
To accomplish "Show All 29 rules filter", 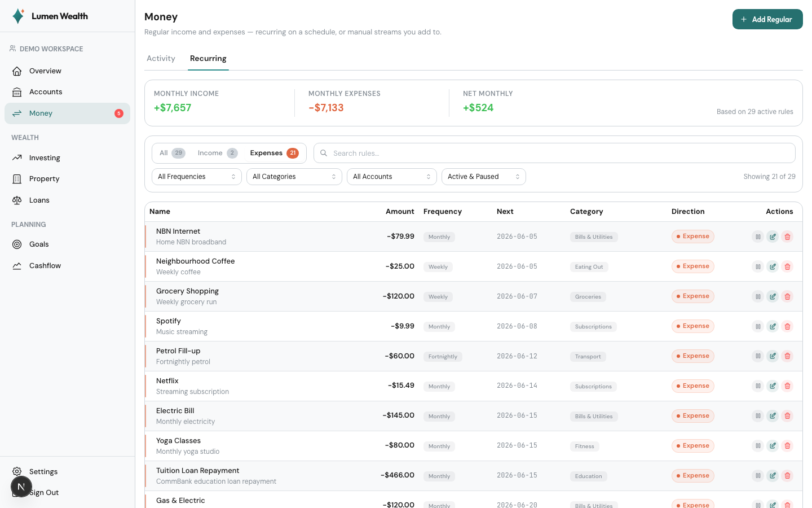I will tap(173, 153).
